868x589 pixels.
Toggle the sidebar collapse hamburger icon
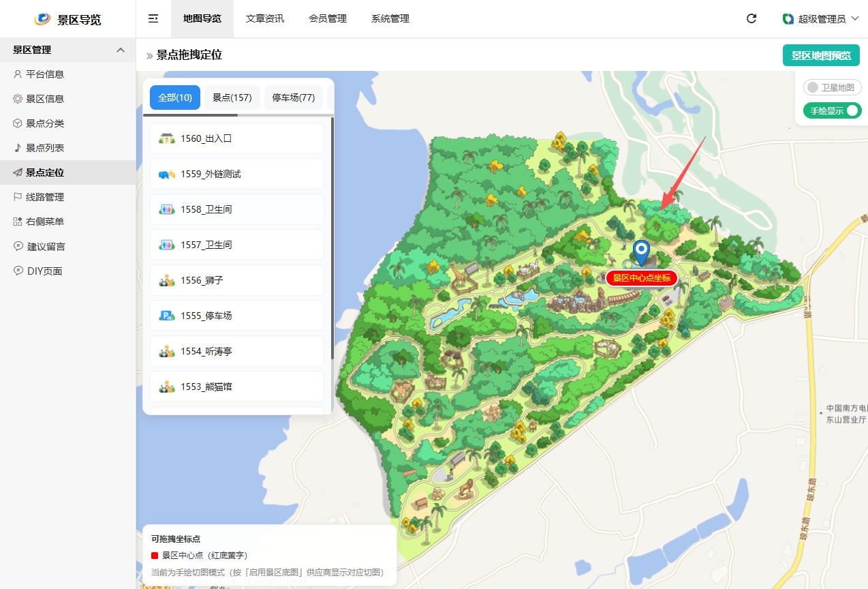tap(153, 18)
